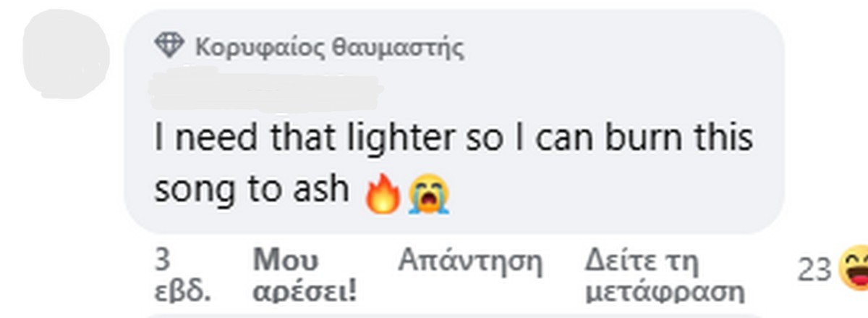This screenshot has width=868, height=318.
Task: Click the crying face emoji
Action: (429, 194)
